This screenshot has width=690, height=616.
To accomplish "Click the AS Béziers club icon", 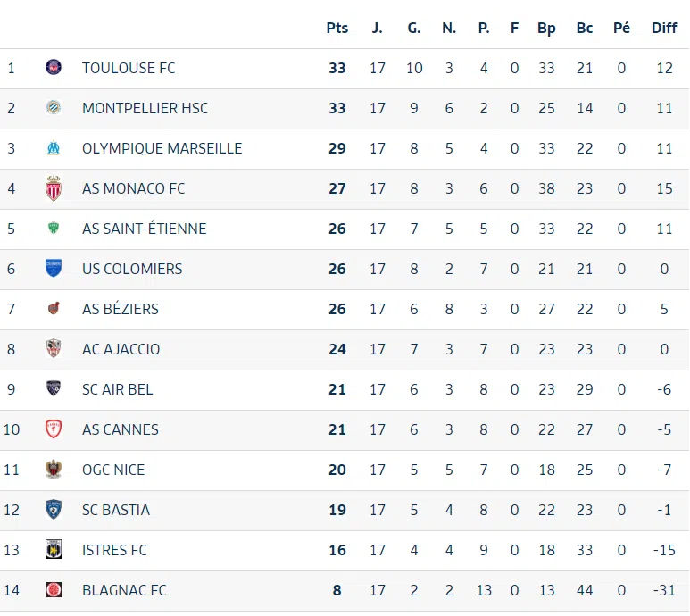I will pos(54,309).
